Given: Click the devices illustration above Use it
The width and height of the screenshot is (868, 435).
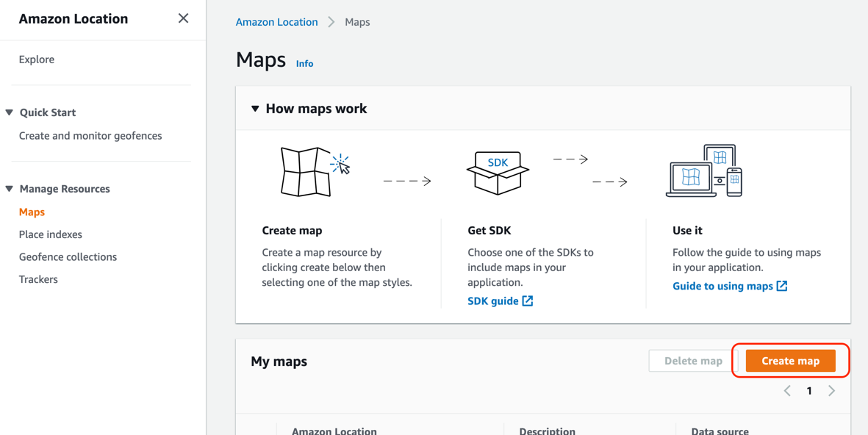Looking at the screenshot, I should (703, 170).
